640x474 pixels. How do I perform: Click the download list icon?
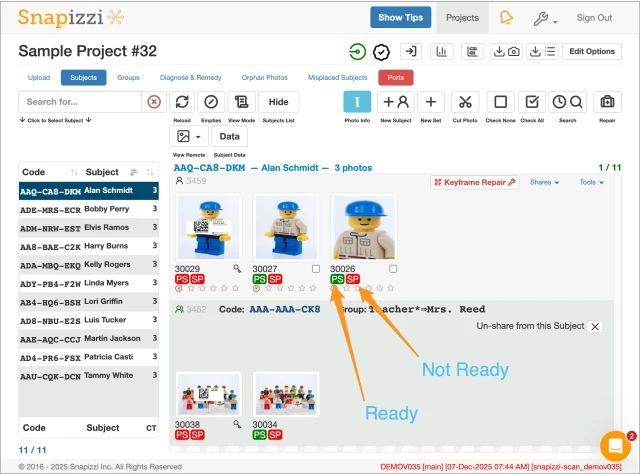542,51
